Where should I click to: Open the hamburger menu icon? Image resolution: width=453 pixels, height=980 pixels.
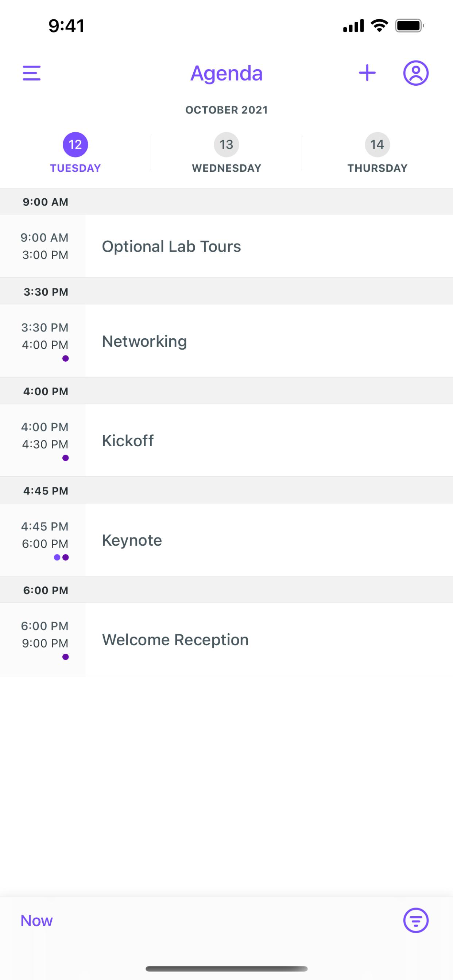coord(32,73)
